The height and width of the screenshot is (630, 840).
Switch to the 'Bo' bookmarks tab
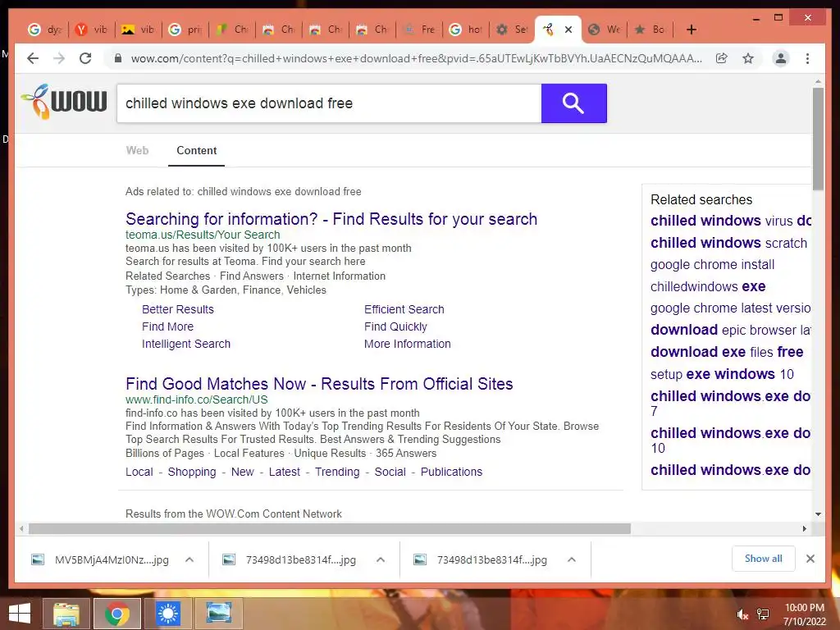(651, 30)
